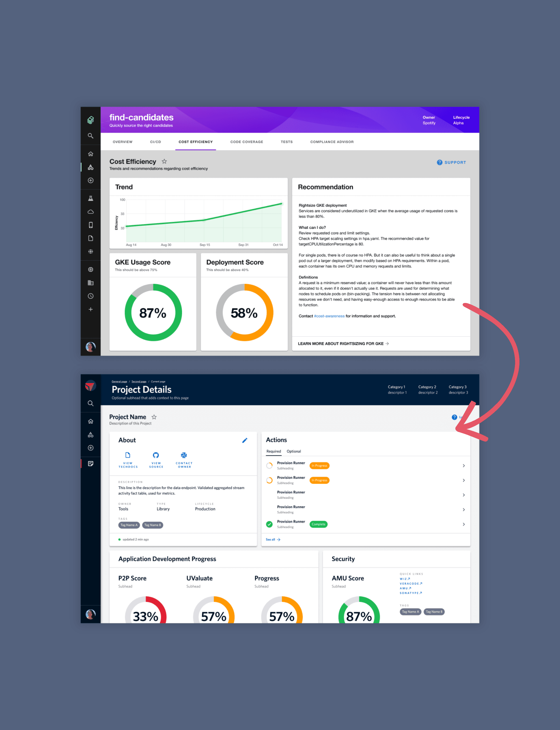Click the star next to Cost Efficiency
Viewport: 560px width, 730px height.
pos(164,161)
